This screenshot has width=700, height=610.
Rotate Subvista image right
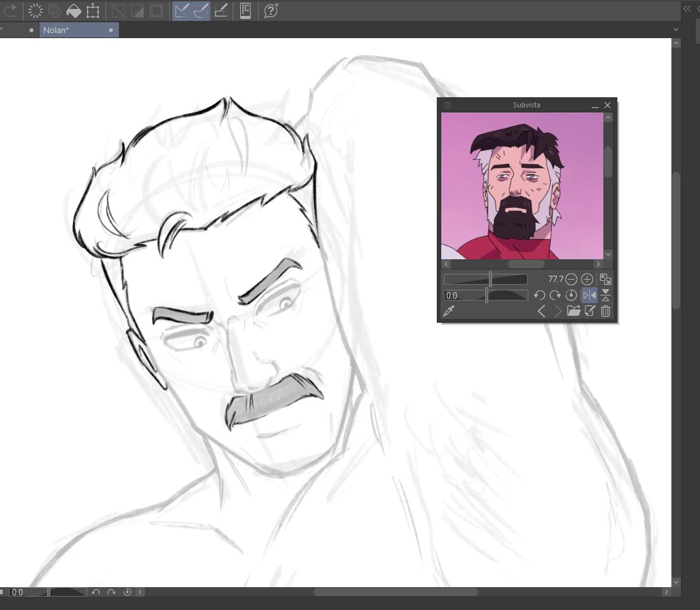click(555, 295)
